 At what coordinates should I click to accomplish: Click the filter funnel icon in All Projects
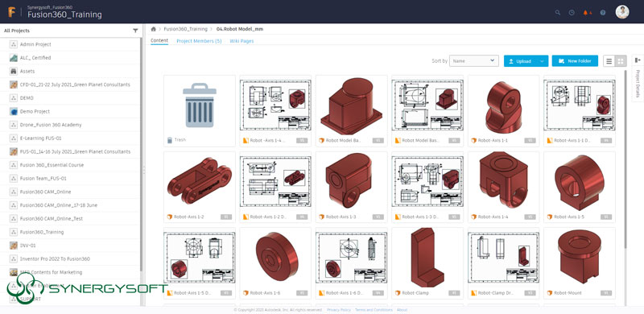135,31
